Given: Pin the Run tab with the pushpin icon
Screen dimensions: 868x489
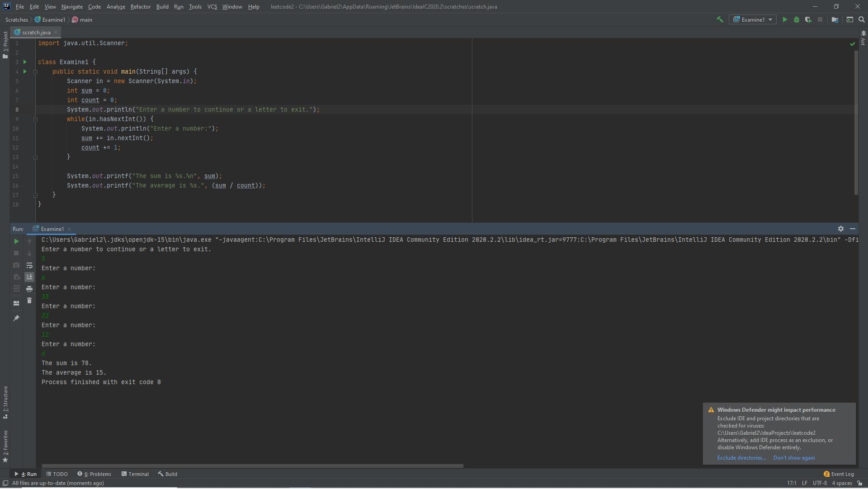Looking at the screenshot, I should pos(16,319).
